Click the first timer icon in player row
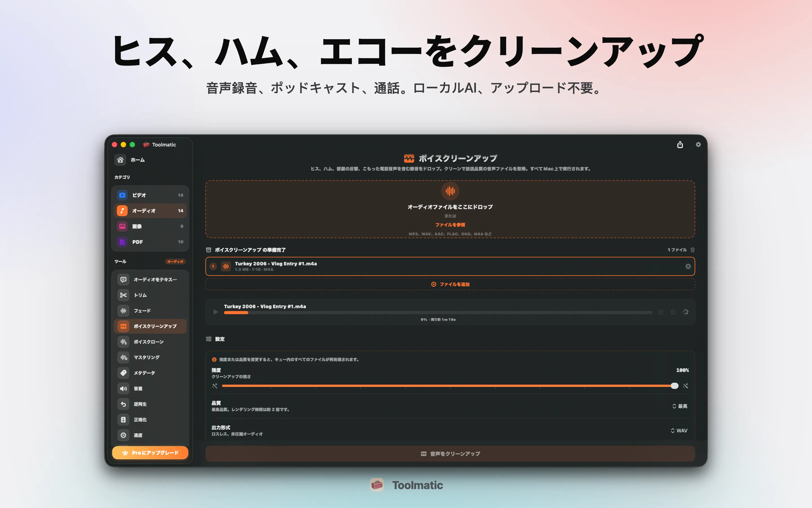Screen dimensions: 812x508 [x=660, y=312]
